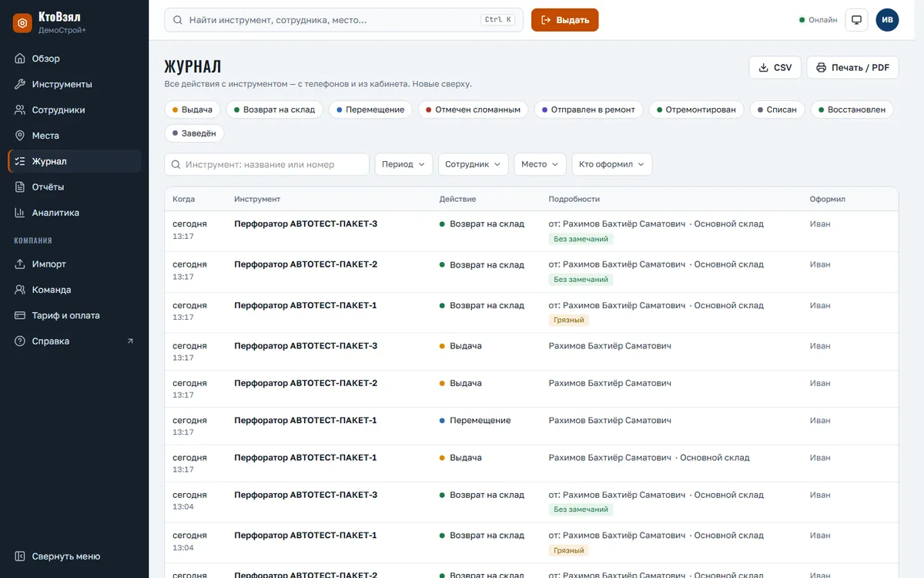This screenshot has width=924, height=578.
Task: Toggle the Отмечен сломанным filter chip
Action: pyautogui.click(x=474, y=109)
